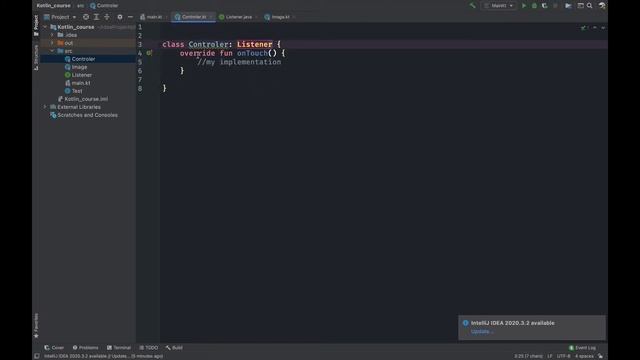Image resolution: width=640 pixels, height=360 pixels.
Task: Toggle the Project tool window side tab
Action: [36, 25]
